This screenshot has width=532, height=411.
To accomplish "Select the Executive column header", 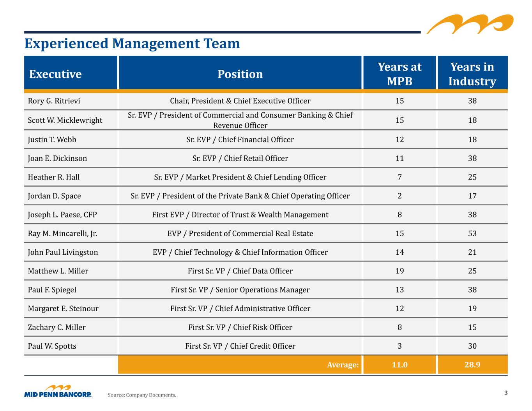I will click(x=71, y=74).
